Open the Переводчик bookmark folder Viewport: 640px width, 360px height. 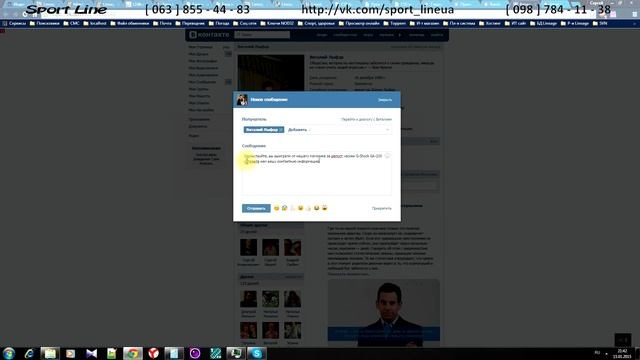coord(190,24)
